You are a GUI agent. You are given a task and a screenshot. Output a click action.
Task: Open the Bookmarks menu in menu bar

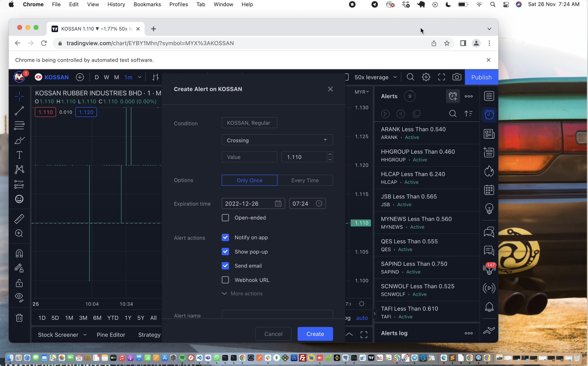pos(147,5)
